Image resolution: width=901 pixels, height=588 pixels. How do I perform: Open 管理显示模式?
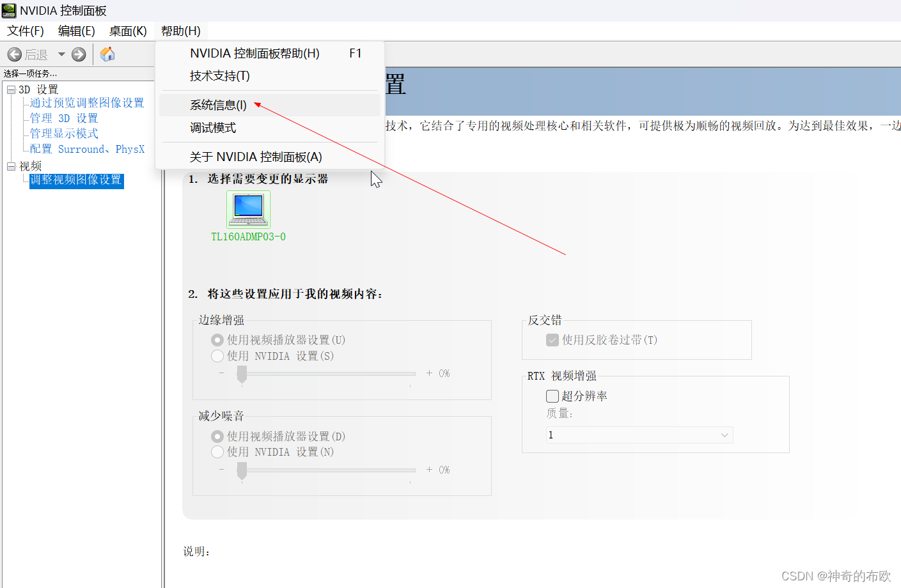[64, 134]
